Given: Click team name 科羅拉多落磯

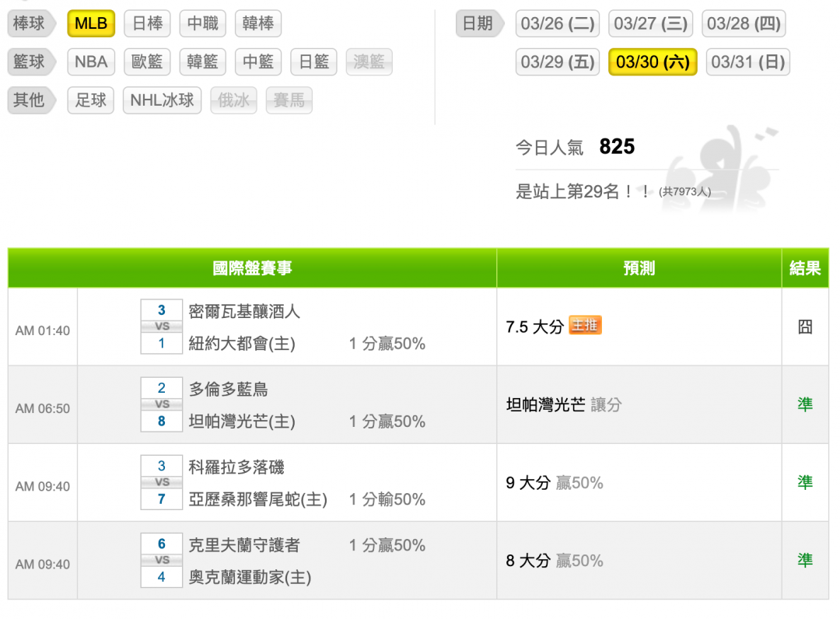Looking at the screenshot, I should click(236, 467).
